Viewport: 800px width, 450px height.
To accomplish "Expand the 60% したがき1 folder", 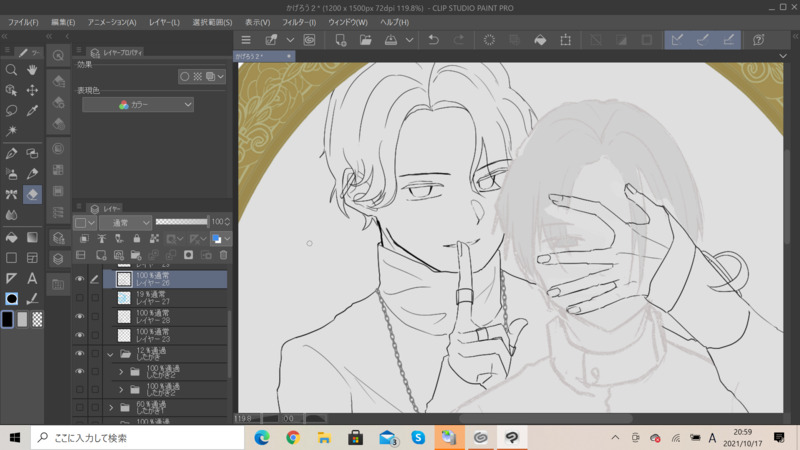I will 111,408.
